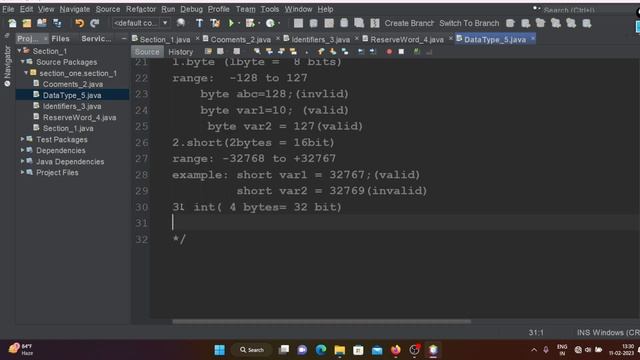
Task: Click the Build Project hammer icon
Action: [x=199, y=23]
